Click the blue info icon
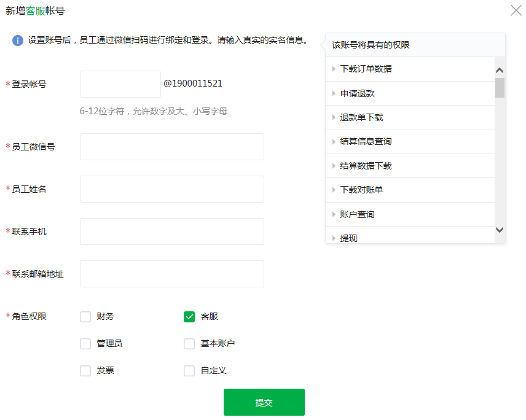Viewport: 526px width, 420px height. tap(18, 41)
